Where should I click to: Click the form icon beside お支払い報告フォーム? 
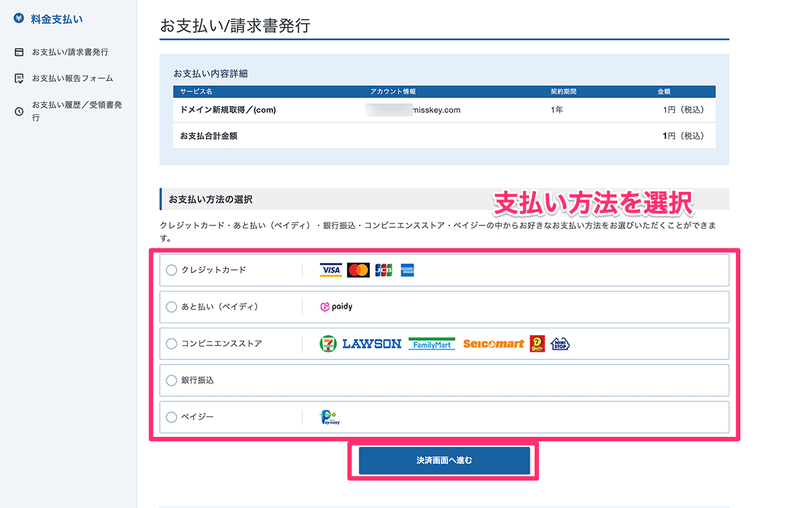click(x=19, y=79)
